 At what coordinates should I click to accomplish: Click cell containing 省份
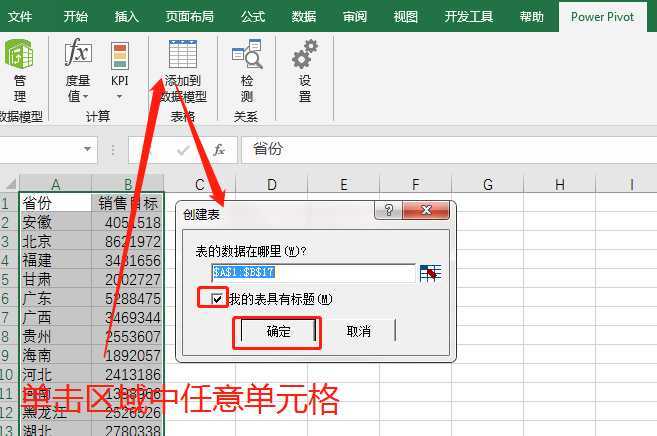click(x=55, y=203)
